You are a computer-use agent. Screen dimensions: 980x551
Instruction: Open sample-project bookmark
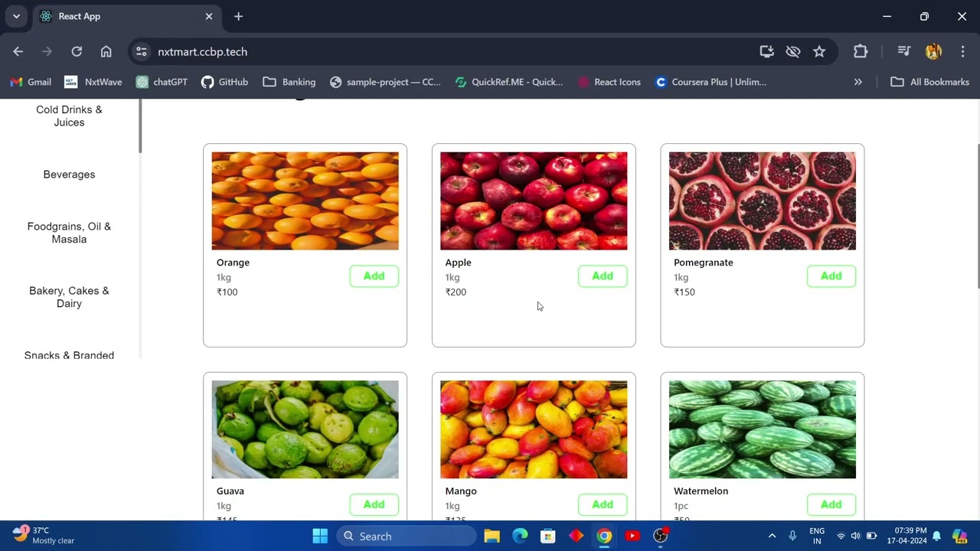[x=385, y=82]
